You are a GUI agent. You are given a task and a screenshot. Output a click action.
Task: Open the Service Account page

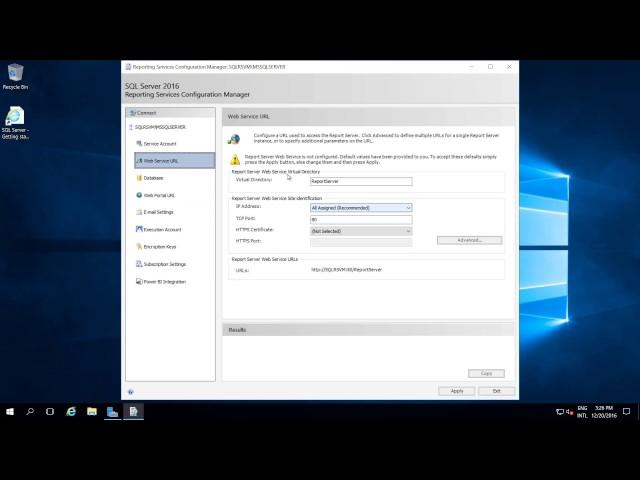coord(160,144)
